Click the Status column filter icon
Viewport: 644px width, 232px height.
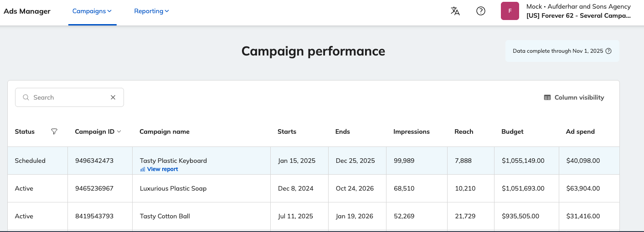click(x=54, y=131)
